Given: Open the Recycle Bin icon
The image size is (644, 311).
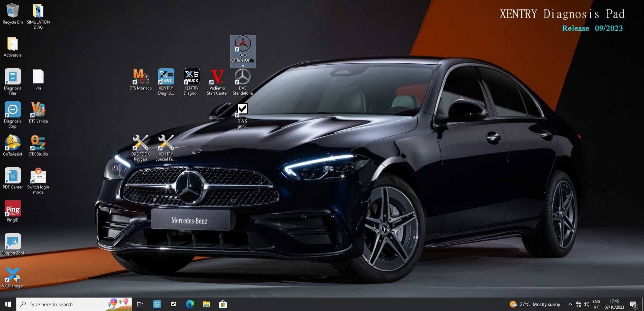Looking at the screenshot, I should pyautogui.click(x=13, y=14).
